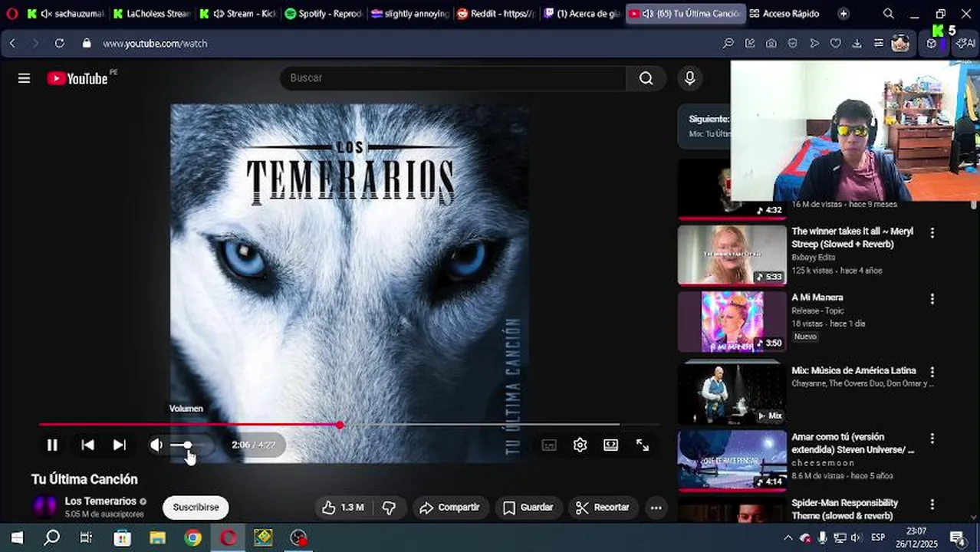
Task: Open Task View on the taskbar
Action: point(86,537)
